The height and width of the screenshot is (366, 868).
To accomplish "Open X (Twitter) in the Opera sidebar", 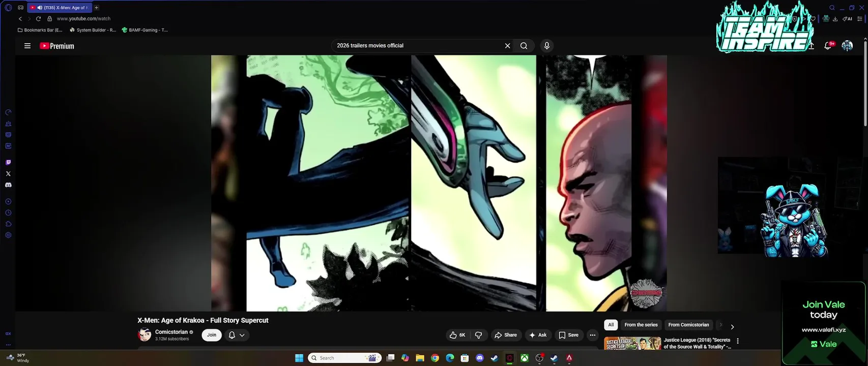I will pyautogui.click(x=8, y=174).
